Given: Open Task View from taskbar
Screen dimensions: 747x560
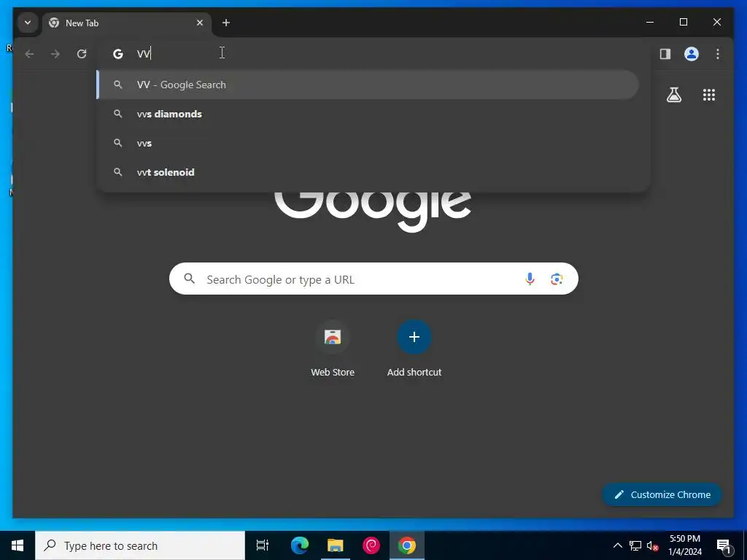Looking at the screenshot, I should tap(263, 545).
